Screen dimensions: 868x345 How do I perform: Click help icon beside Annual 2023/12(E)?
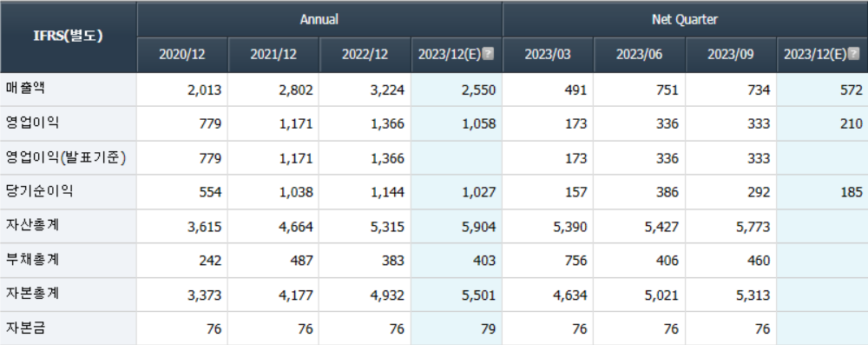coord(487,54)
